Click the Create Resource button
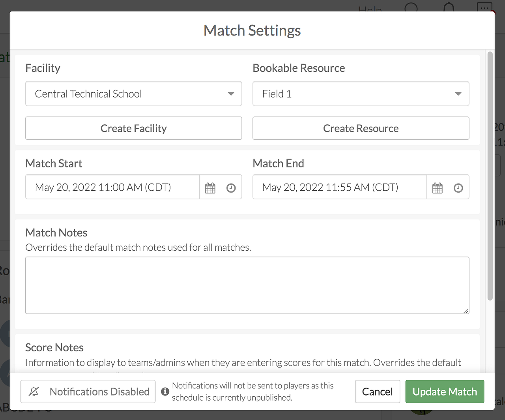505x420 pixels. click(361, 128)
